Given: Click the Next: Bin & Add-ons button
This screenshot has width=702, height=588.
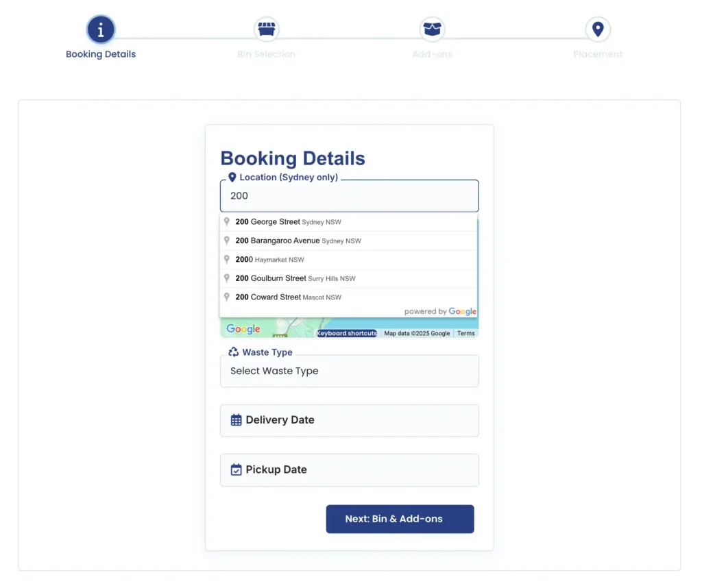Looking at the screenshot, I should point(400,519).
